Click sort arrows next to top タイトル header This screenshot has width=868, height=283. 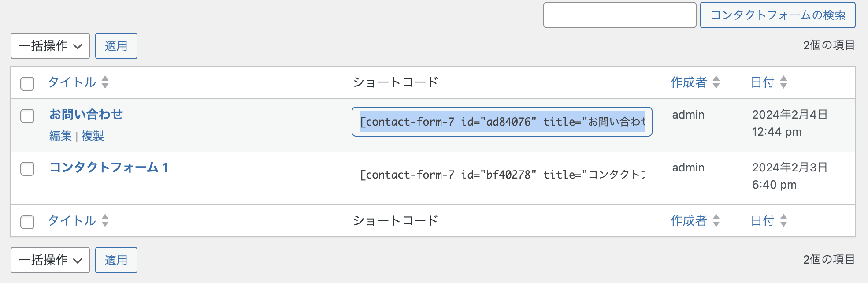point(105,82)
